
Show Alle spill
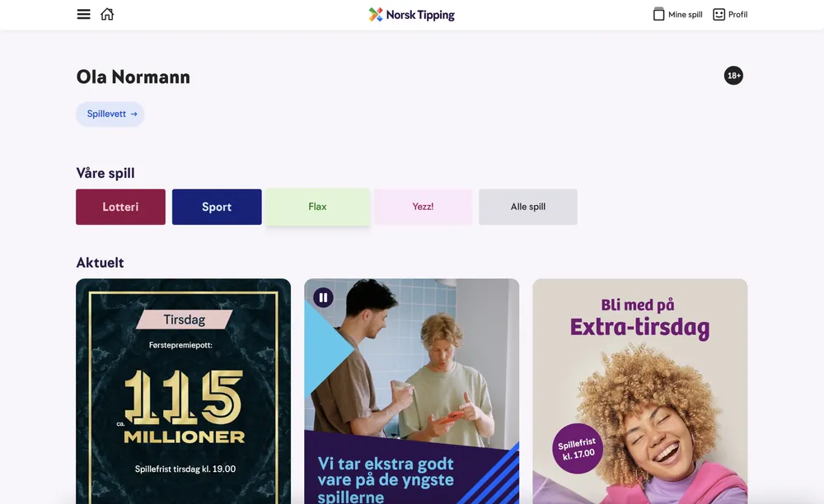528,207
